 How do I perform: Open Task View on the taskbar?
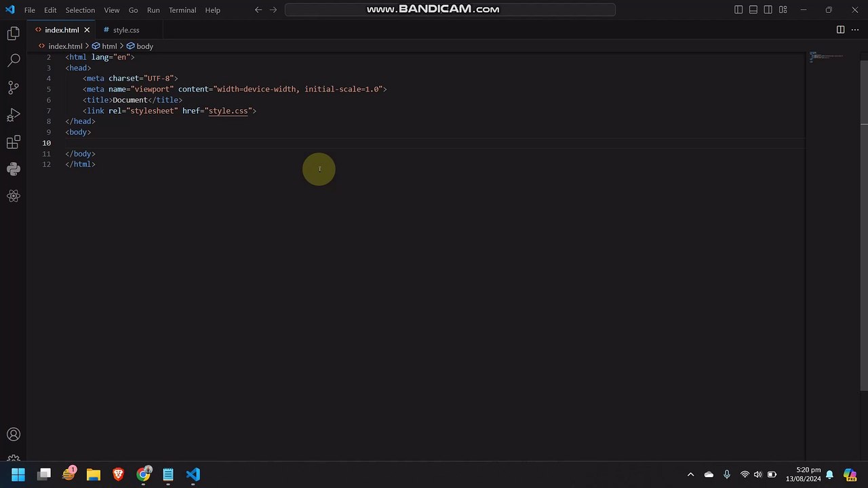44,474
